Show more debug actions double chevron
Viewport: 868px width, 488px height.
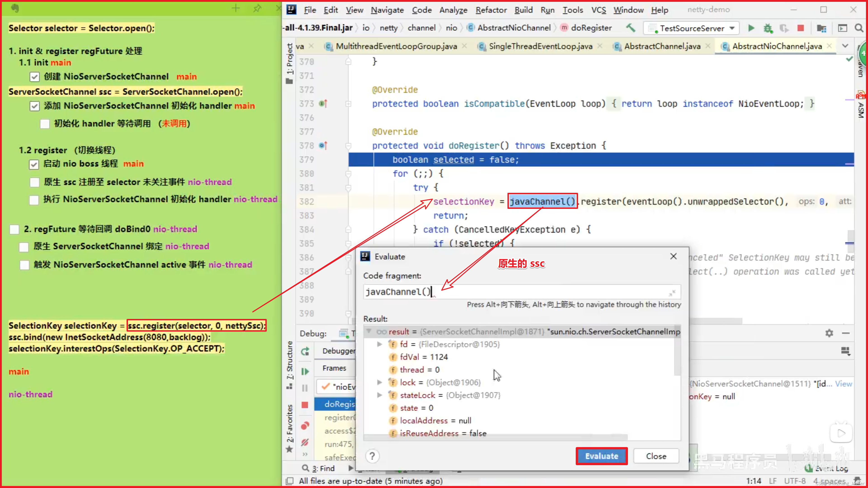[x=305, y=454]
